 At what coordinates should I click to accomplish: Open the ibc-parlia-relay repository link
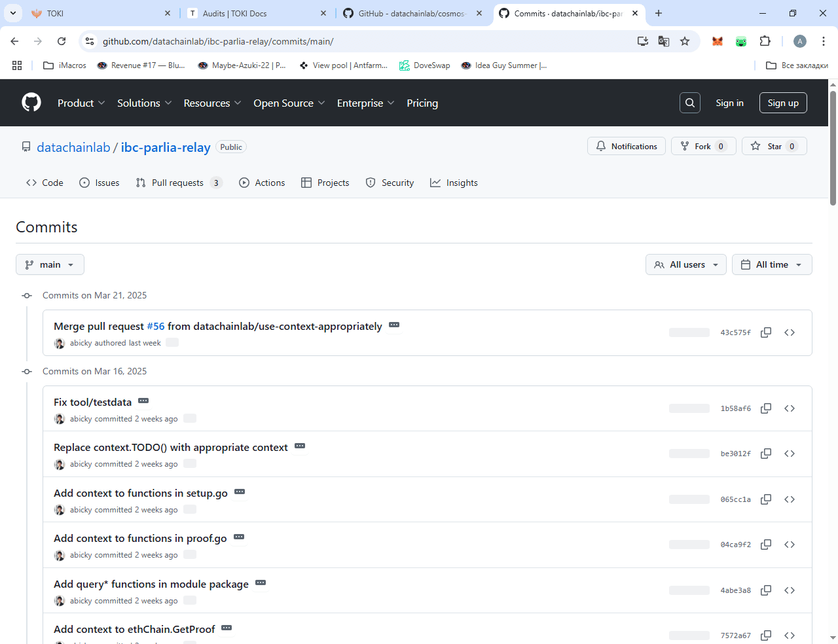[x=166, y=147]
